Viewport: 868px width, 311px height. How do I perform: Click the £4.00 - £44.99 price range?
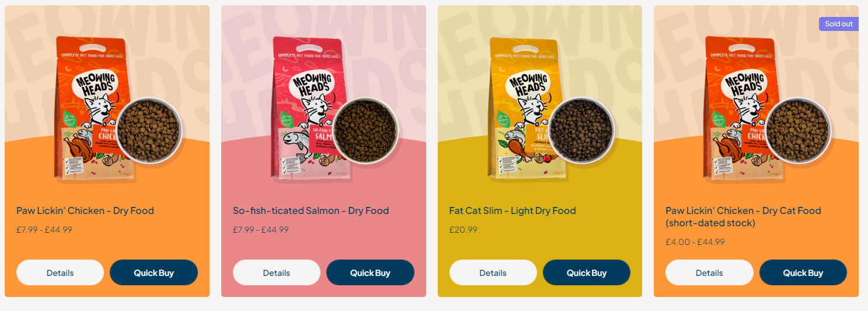point(695,242)
